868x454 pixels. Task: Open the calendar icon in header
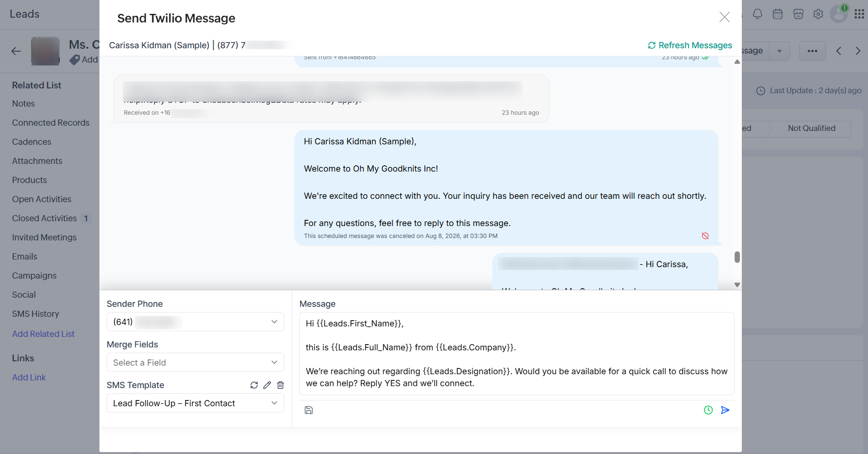[x=778, y=14]
